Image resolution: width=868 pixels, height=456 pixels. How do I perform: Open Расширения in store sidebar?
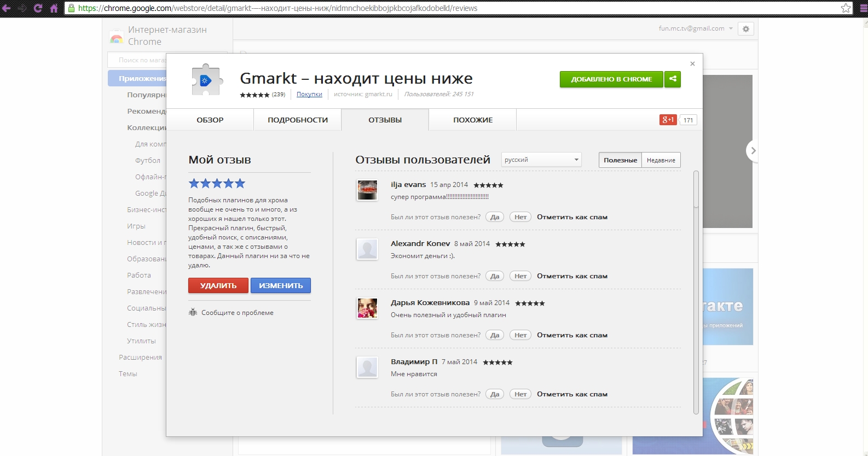(140, 357)
